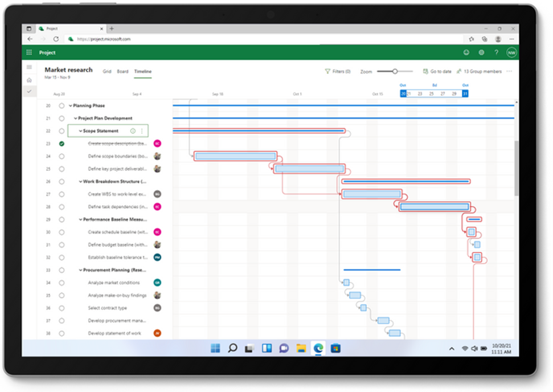
Task: Mark Define task dependencies complete
Action: point(62,207)
